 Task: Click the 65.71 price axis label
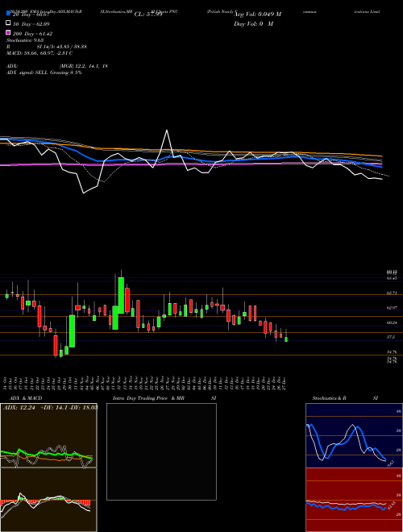tap(393, 292)
